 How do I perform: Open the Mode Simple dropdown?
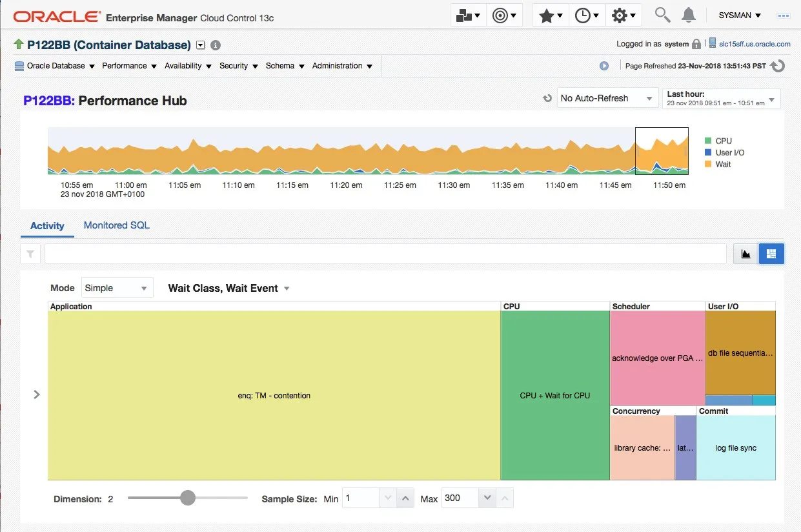click(117, 288)
